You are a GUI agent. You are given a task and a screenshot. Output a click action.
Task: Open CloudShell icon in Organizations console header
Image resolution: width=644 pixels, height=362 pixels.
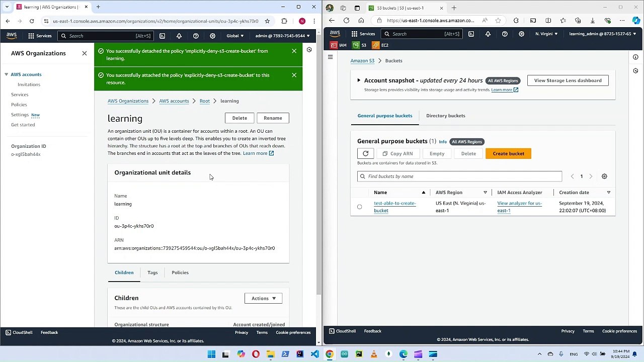pos(162,36)
